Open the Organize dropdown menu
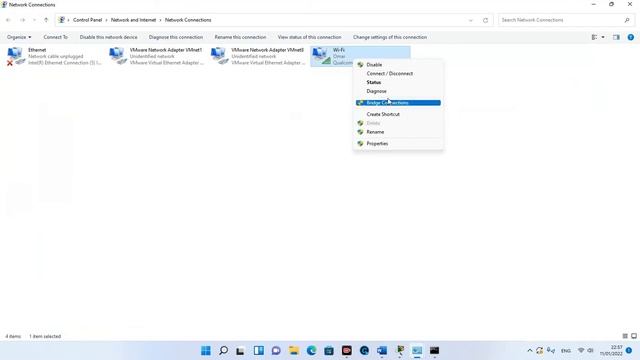The height and width of the screenshot is (360, 640). click(x=19, y=37)
